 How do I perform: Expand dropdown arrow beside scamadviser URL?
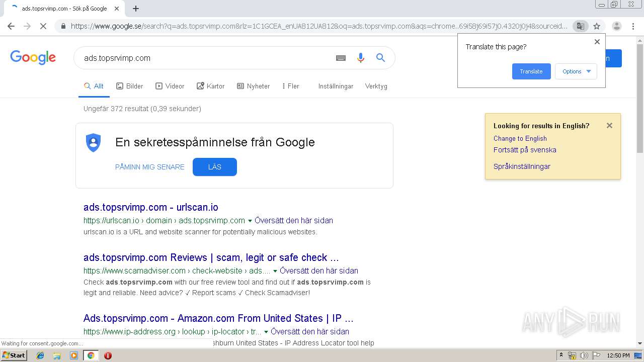[x=275, y=271]
